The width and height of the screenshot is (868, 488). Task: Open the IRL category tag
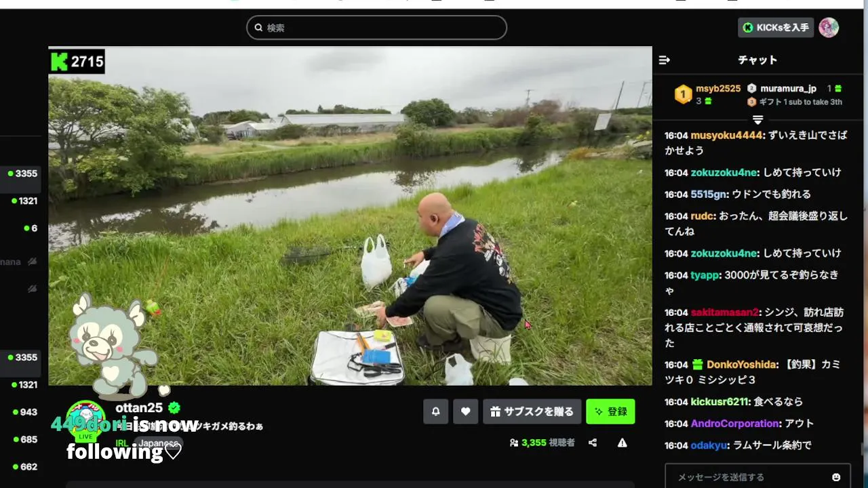122,443
